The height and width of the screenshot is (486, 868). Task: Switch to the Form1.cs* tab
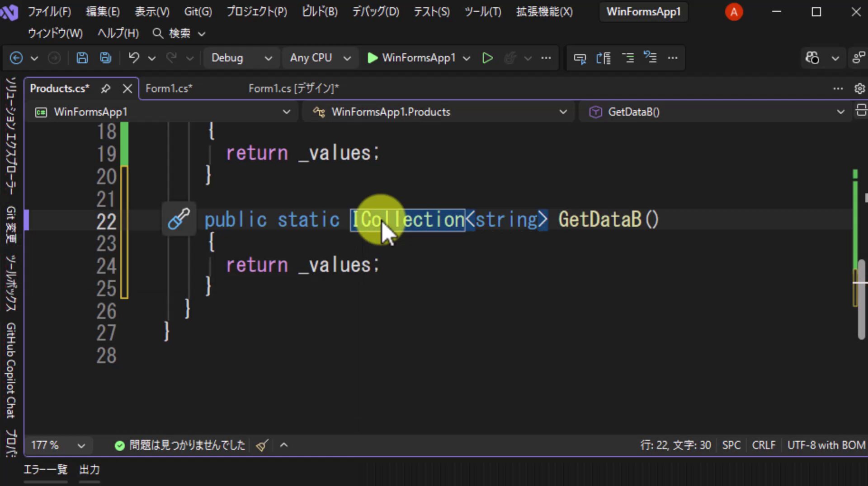[169, 89]
